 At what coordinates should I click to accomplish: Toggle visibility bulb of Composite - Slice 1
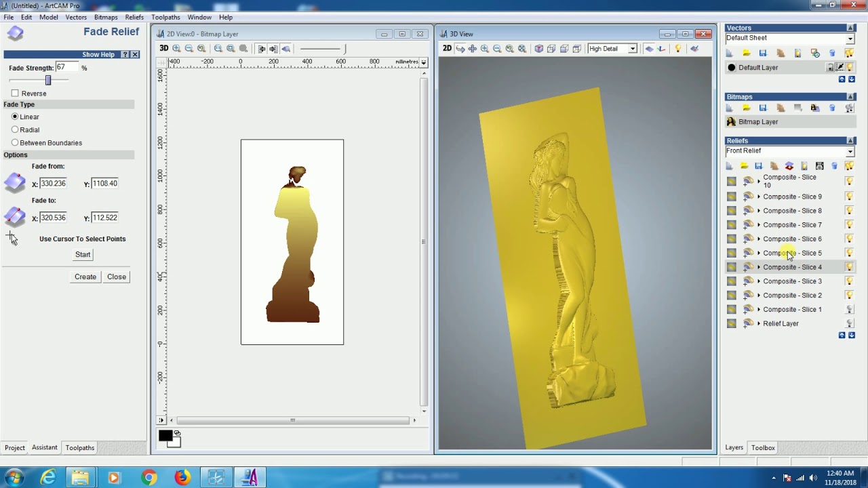pos(848,309)
